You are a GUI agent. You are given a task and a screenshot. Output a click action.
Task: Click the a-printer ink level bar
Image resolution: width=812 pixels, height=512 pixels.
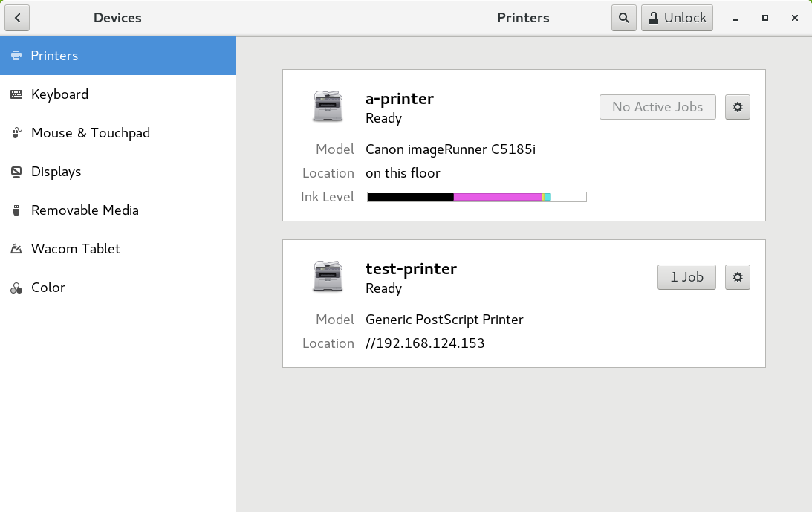point(477,197)
